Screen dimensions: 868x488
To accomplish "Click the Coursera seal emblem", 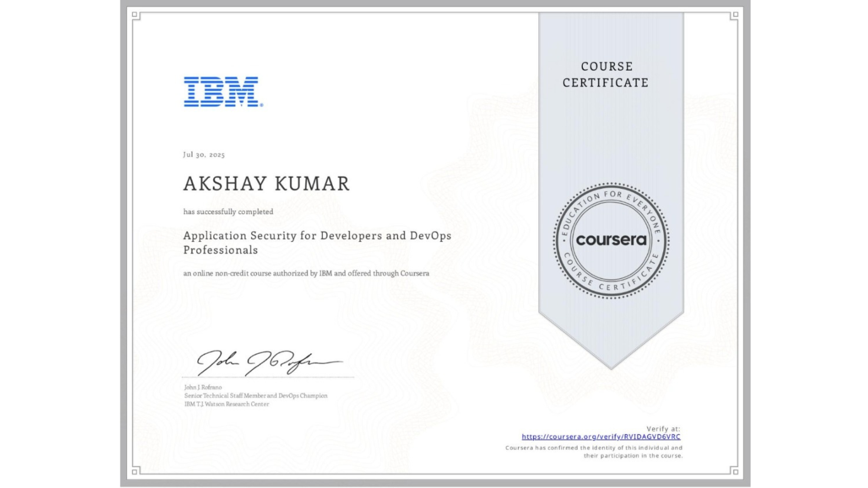I will tap(611, 240).
